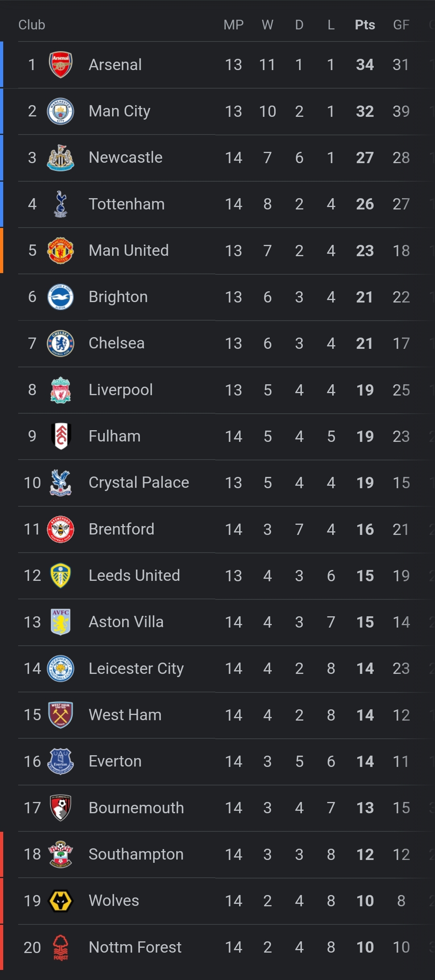Click the Nottm Forest tree logo
Screen dimensions: 435x980
pyautogui.click(x=60, y=947)
